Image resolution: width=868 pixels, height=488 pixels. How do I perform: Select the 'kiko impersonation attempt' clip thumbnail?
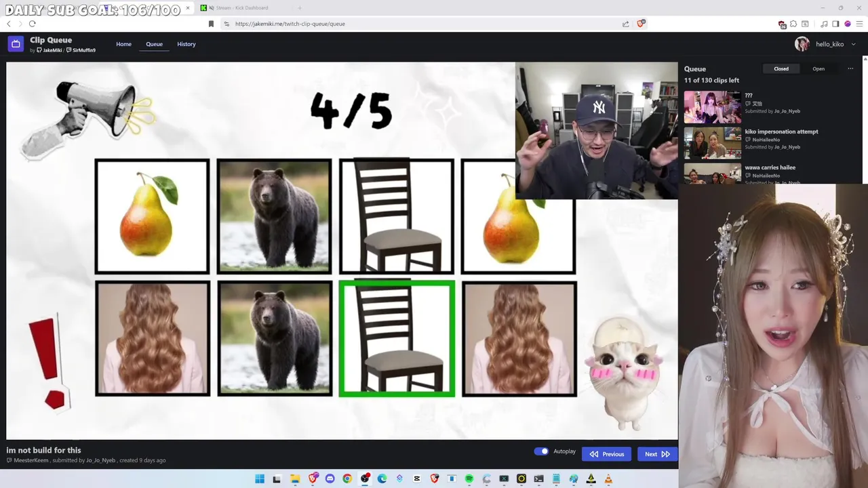(712, 143)
